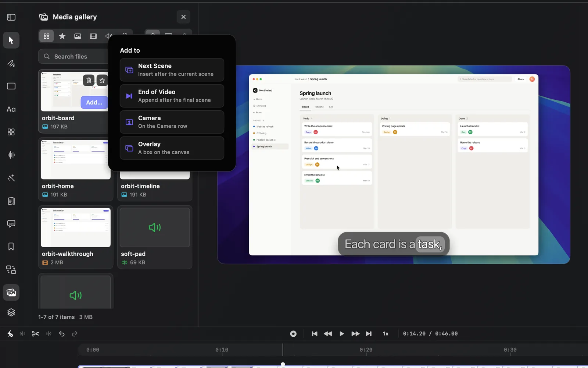Viewport: 588px width, 368px height.
Task: Filter gallery to video clips only
Action: coord(93,36)
